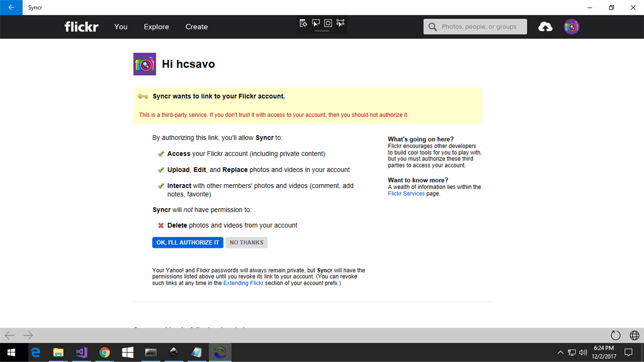Open Live Visual Tree from debug toolbar
The width and height of the screenshot is (644, 362).
pyautogui.click(x=303, y=23)
